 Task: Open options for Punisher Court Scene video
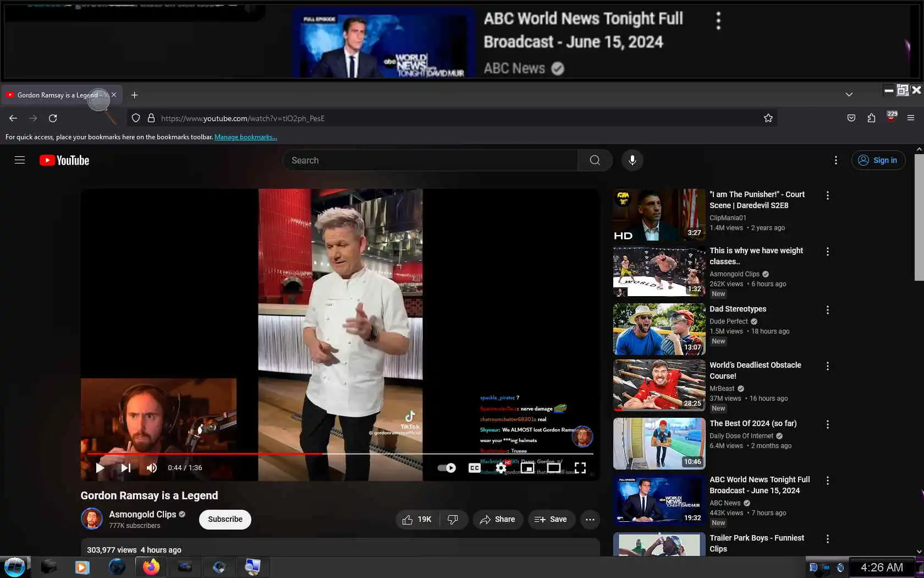click(828, 195)
